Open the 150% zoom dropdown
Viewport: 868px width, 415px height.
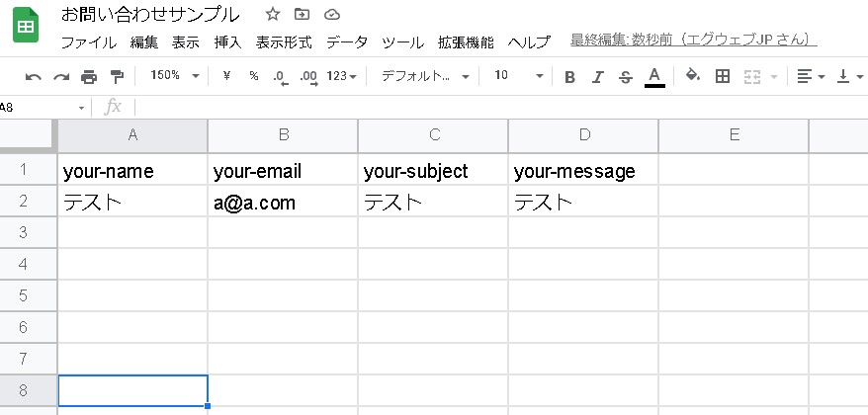tap(174, 76)
